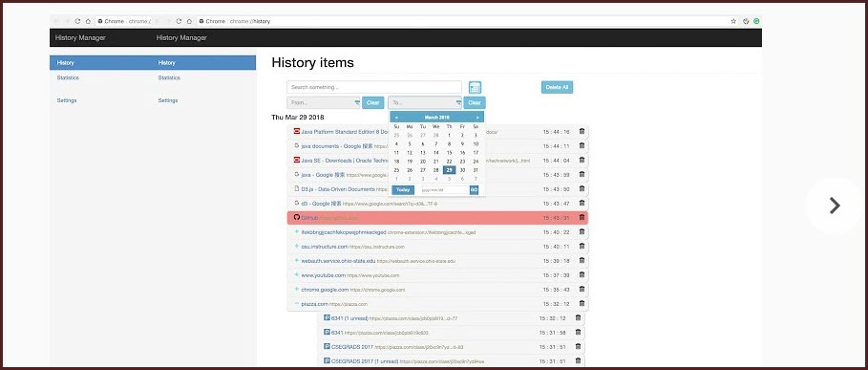Click the green extension icon in Chrome toolbar

756,21
